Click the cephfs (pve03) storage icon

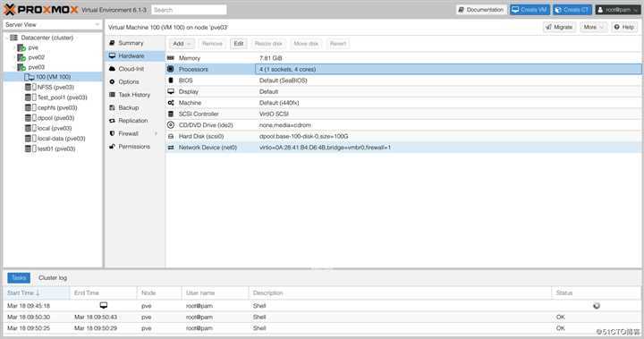tap(30, 107)
